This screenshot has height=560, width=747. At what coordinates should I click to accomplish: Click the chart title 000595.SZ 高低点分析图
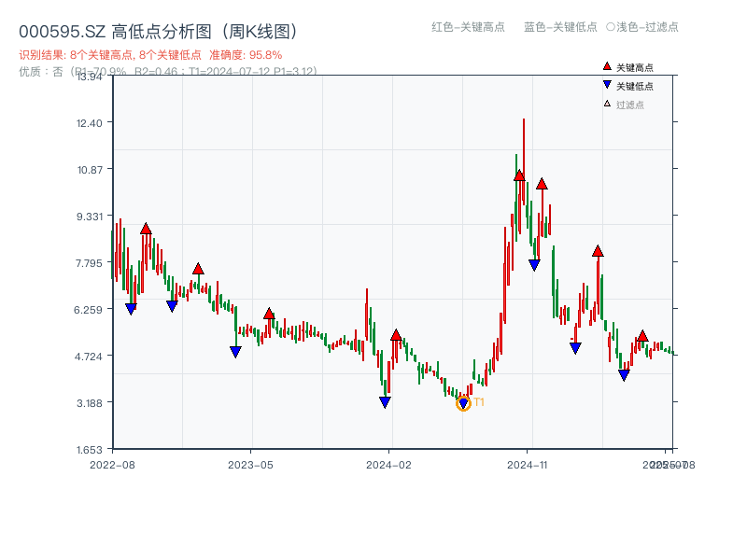pos(158,32)
